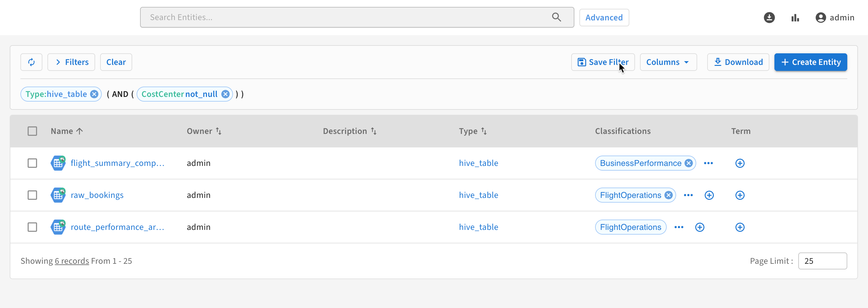Add term to route_performance row
This screenshot has height=308, width=868.
740,227
